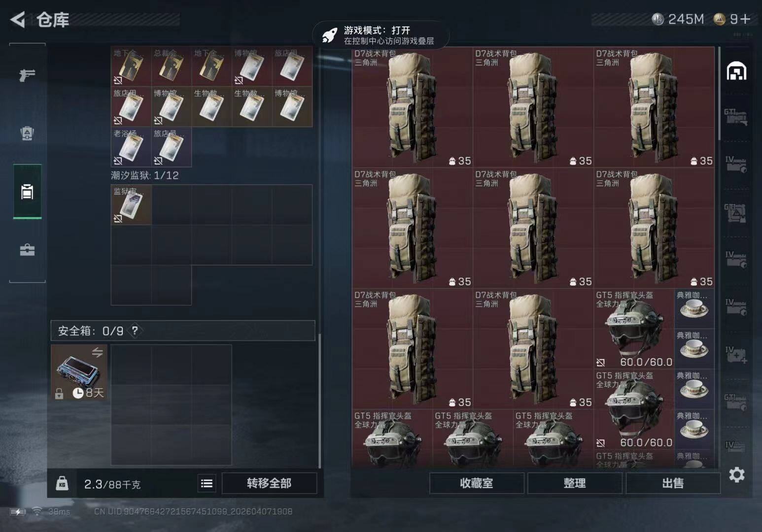Select the extended stash page with plus
This screenshot has width=762, height=532.
736,355
